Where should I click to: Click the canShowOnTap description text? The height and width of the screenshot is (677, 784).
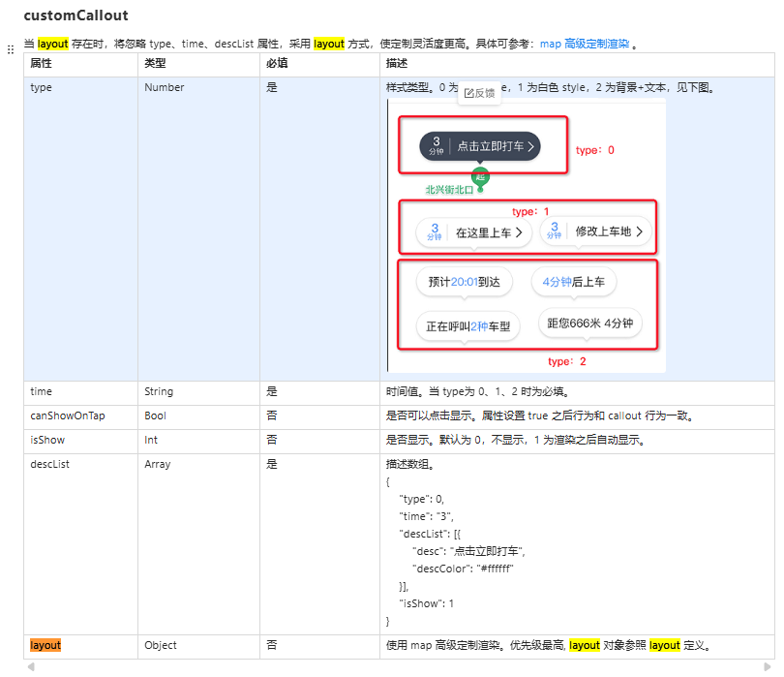540,415
